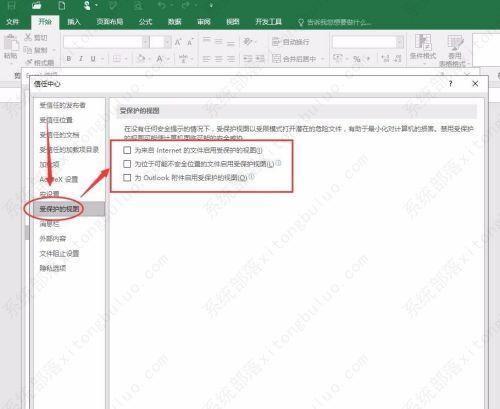Open Customize Quick Access Toolbar dropdown
The height and width of the screenshot is (409, 500).
coord(211,6)
